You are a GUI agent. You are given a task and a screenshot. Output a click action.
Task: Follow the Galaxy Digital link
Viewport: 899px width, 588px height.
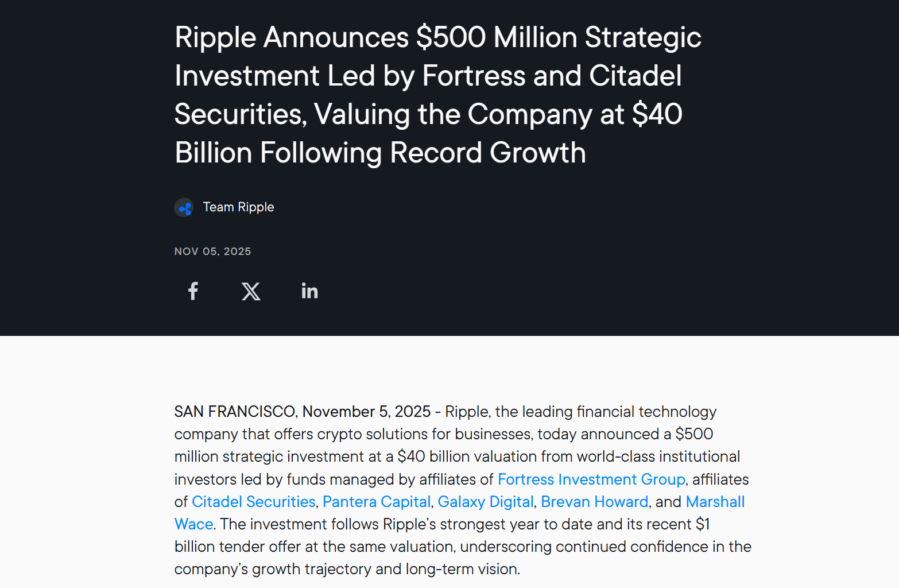point(485,502)
